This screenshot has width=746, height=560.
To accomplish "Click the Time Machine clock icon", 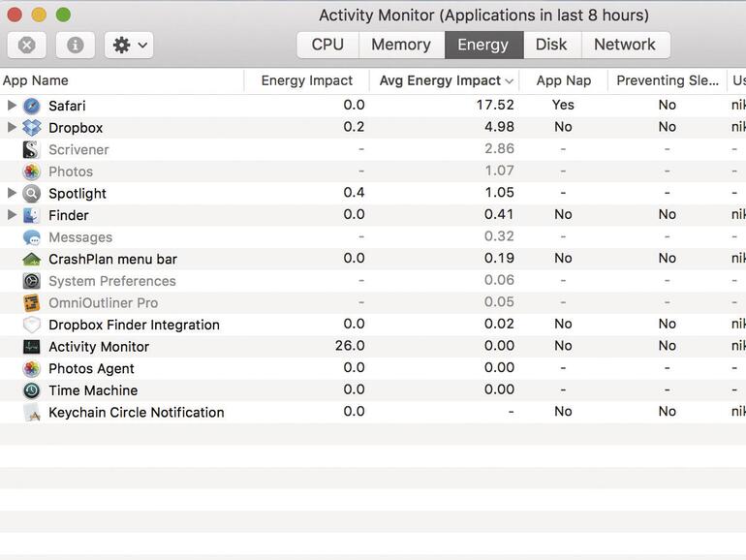I will [x=32, y=390].
